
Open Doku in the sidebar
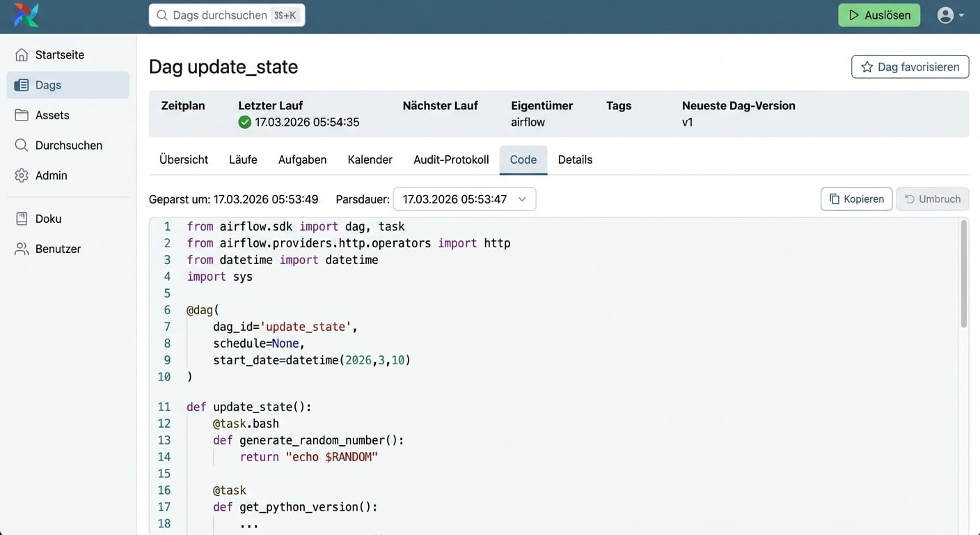point(68,219)
